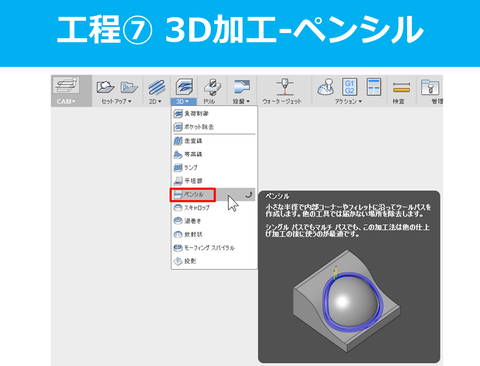Select ペンシル from the 3D menu
The height and width of the screenshot is (366, 480).
[214, 195]
